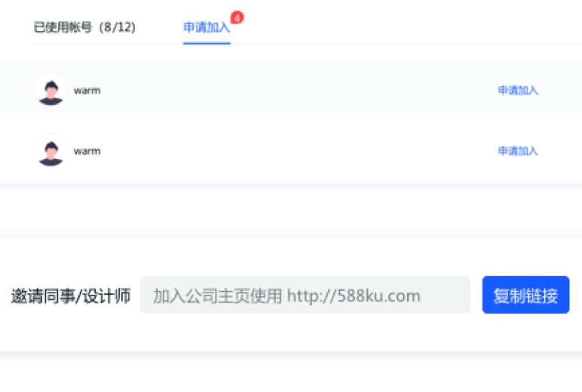Switch to the 已使用帐号 (8/12) tab
The image size is (582, 392).
click(x=84, y=27)
